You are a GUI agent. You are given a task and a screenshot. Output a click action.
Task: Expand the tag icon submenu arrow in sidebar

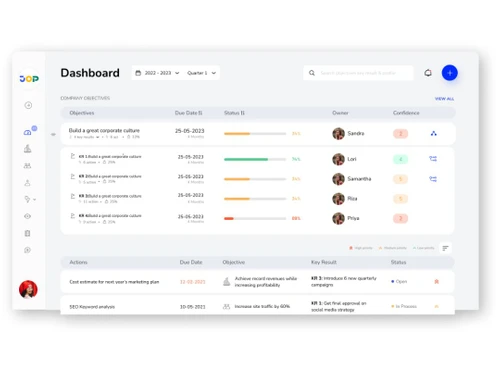tap(35, 199)
